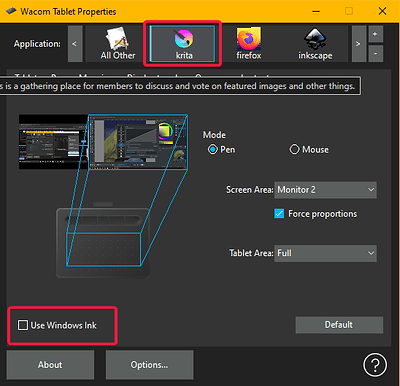Expand the Tablet Area dropdown
Viewport: 400px width, 386px height.
click(325, 253)
